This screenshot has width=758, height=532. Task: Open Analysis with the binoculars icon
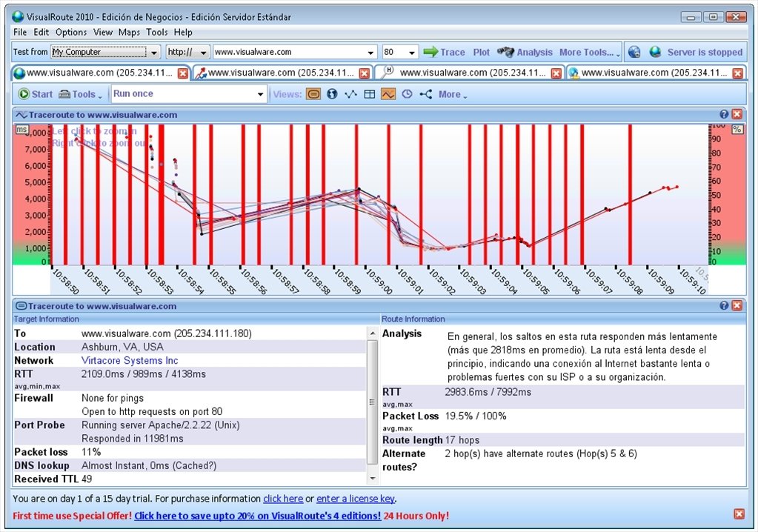point(525,52)
